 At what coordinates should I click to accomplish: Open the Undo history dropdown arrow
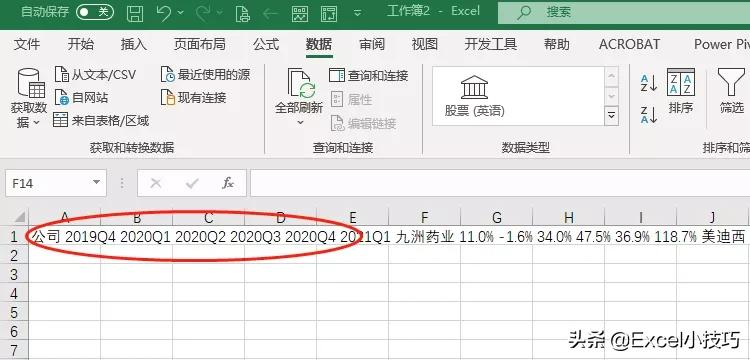181,13
